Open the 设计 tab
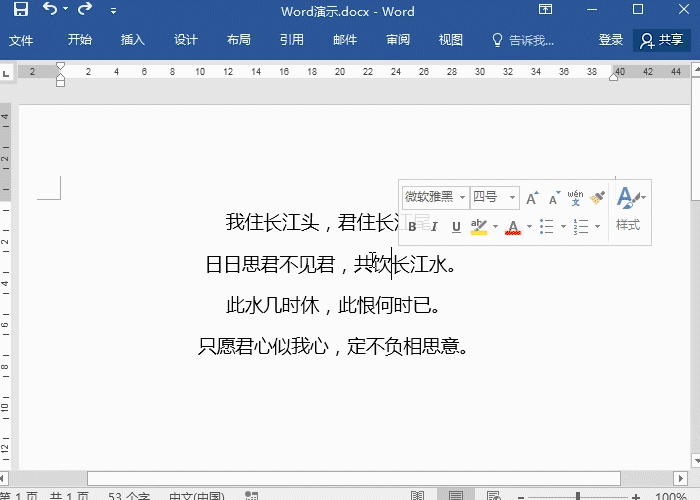This screenshot has height=500, width=700. click(x=185, y=40)
